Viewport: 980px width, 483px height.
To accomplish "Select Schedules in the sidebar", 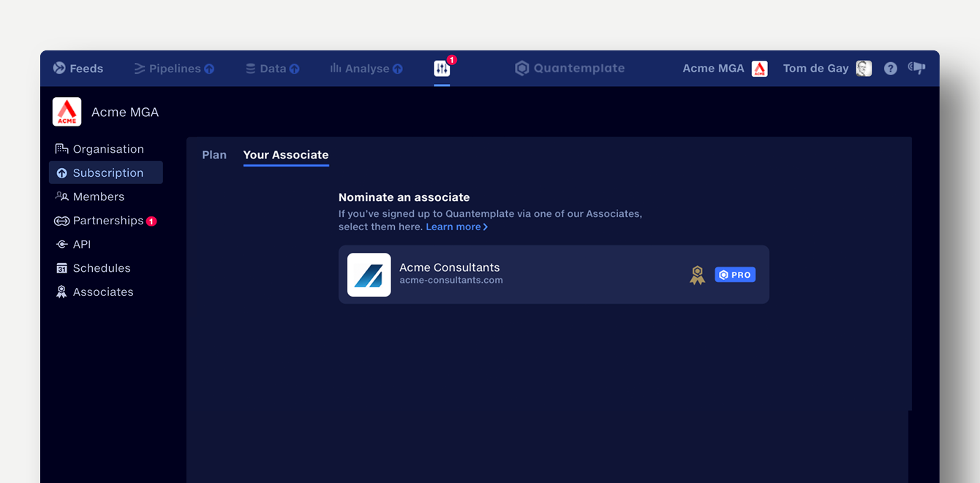I will click(x=101, y=268).
